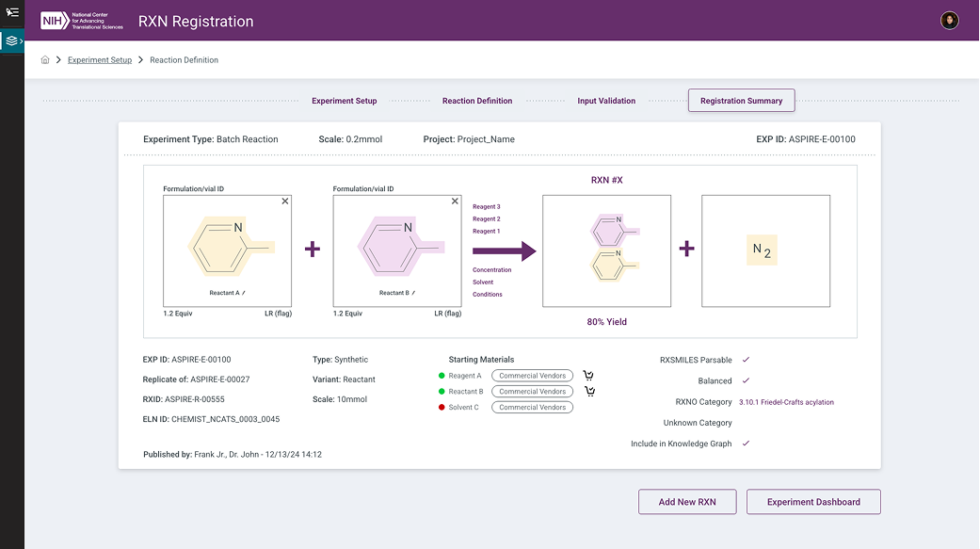980x549 pixels.
Task: Open the user profile avatar
Action: tap(949, 21)
